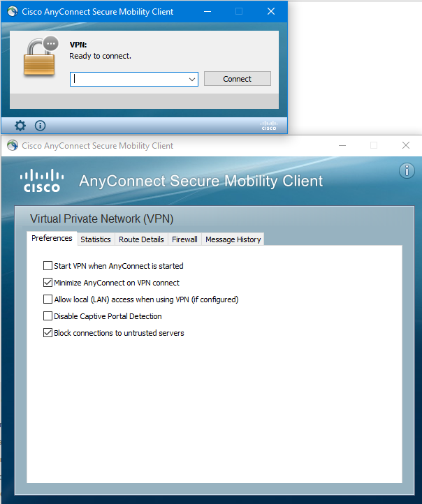
Task: Uncheck Block connections to untrusted servers
Action: [x=48, y=333]
